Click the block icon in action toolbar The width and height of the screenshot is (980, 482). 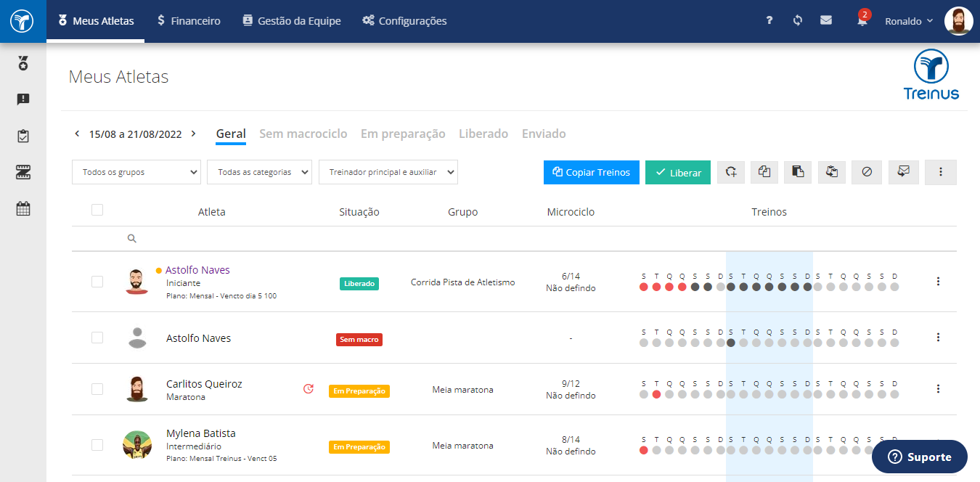(x=867, y=172)
